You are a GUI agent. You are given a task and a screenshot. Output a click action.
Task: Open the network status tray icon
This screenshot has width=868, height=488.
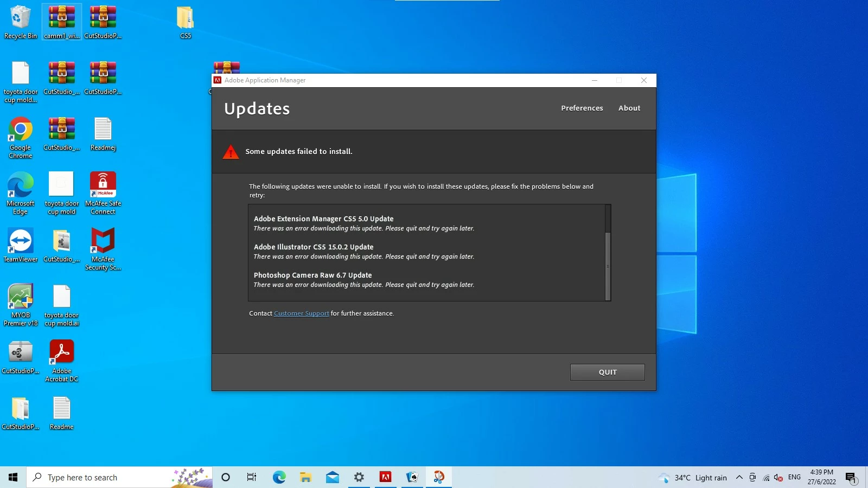click(x=766, y=478)
